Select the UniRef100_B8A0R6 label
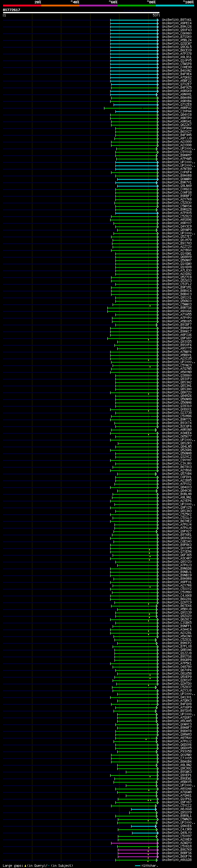 177,98
